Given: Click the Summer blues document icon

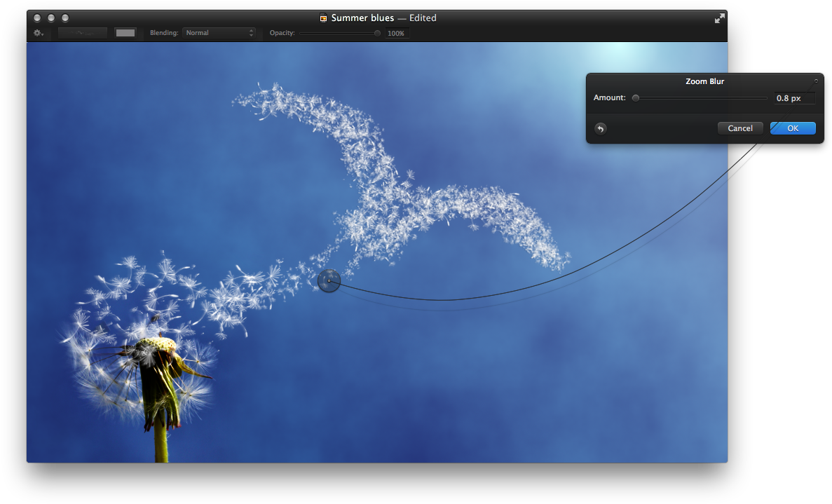Looking at the screenshot, I should 323,18.
